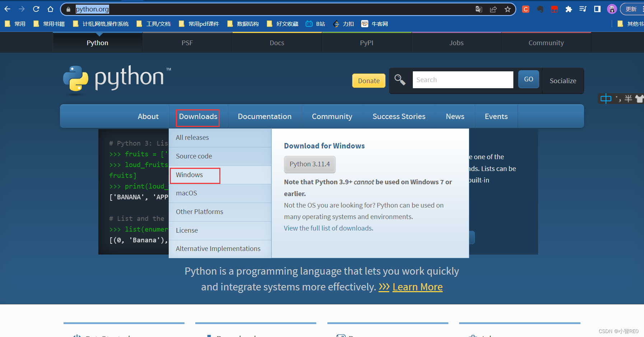Click the browser back arrow
This screenshot has height=337, width=644.
coord(7,9)
